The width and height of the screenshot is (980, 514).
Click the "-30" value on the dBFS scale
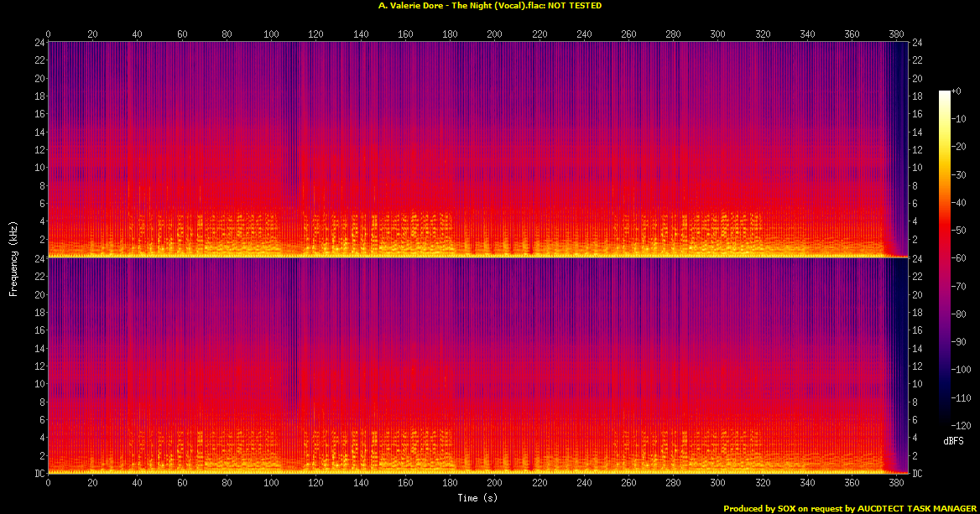[959, 175]
